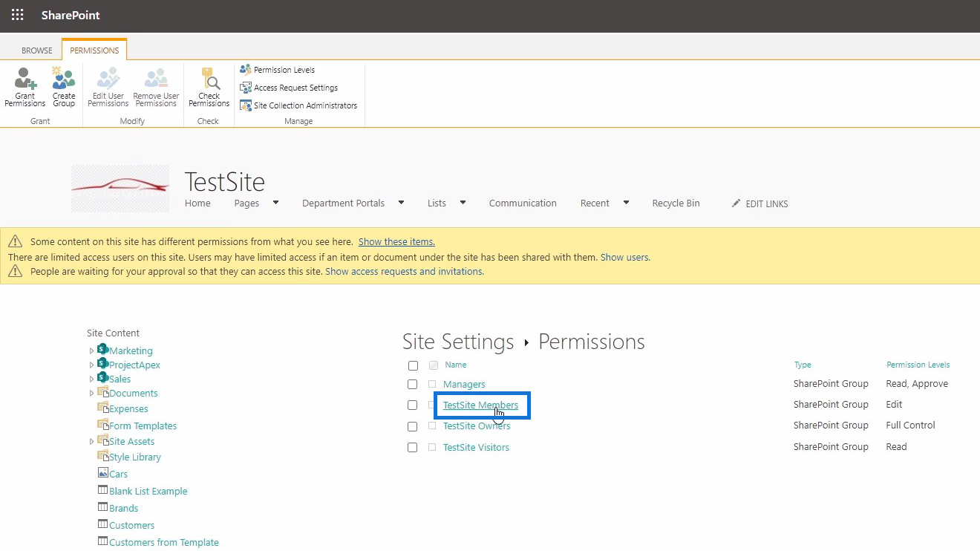This screenshot has height=551, width=980.
Task: Click Remove User Permissions ribbon icon
Action: click(x=156, y=88)
